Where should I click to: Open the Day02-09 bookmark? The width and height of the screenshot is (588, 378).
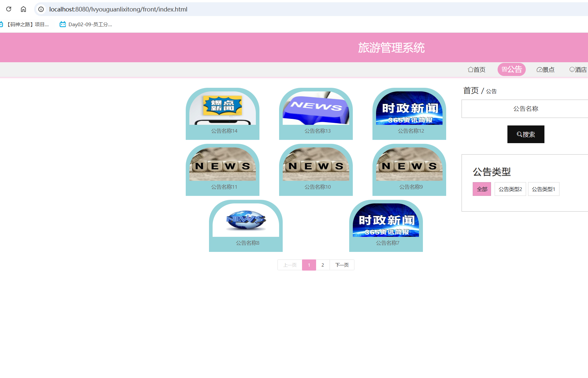[x=86, y=24]
